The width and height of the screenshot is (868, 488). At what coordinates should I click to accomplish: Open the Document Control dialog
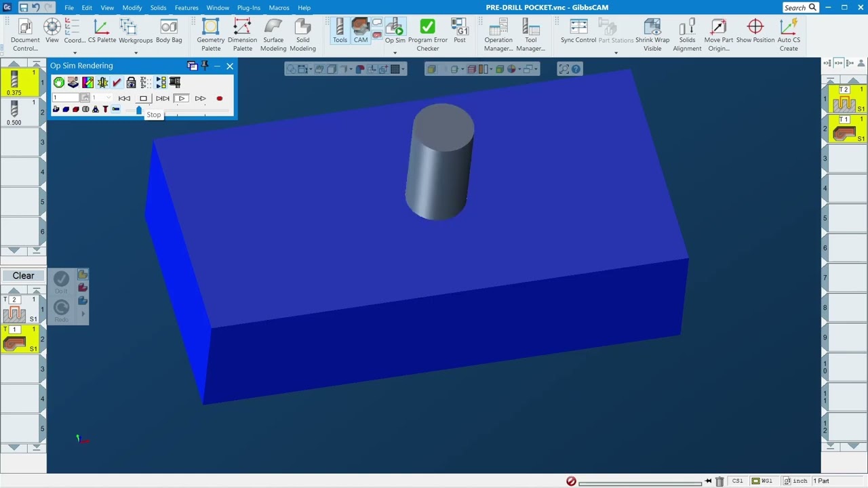25,34
